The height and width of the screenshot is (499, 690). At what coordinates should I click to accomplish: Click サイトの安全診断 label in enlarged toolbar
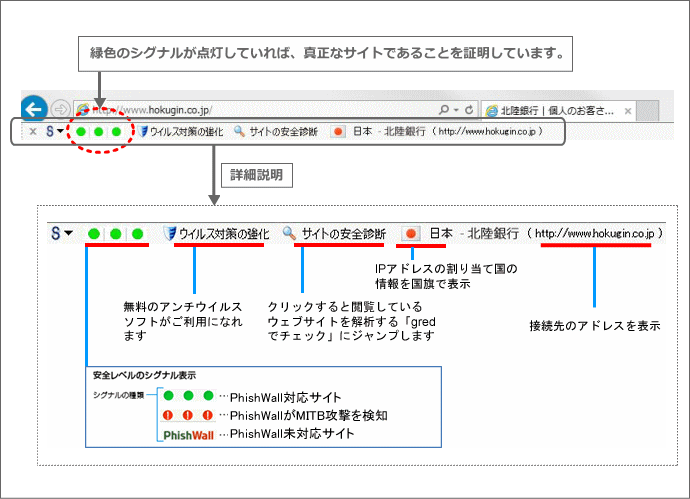tap(344, 234)
